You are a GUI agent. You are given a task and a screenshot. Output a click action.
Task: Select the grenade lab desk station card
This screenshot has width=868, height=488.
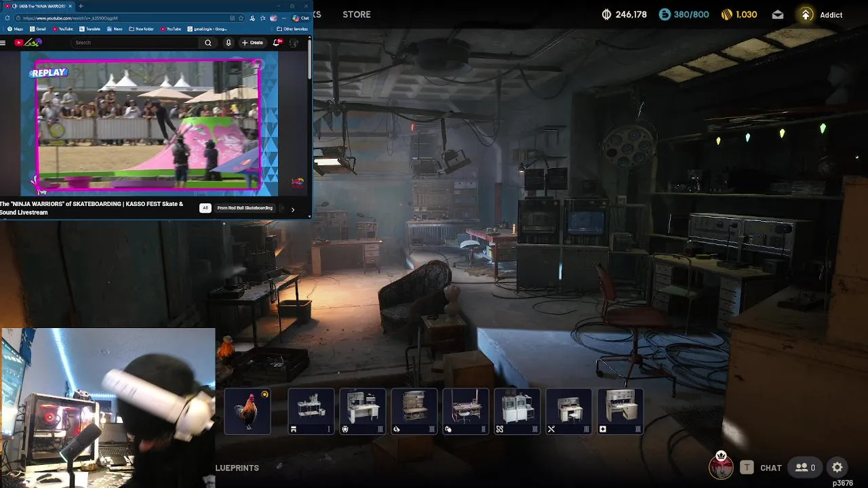pos(465,411)
